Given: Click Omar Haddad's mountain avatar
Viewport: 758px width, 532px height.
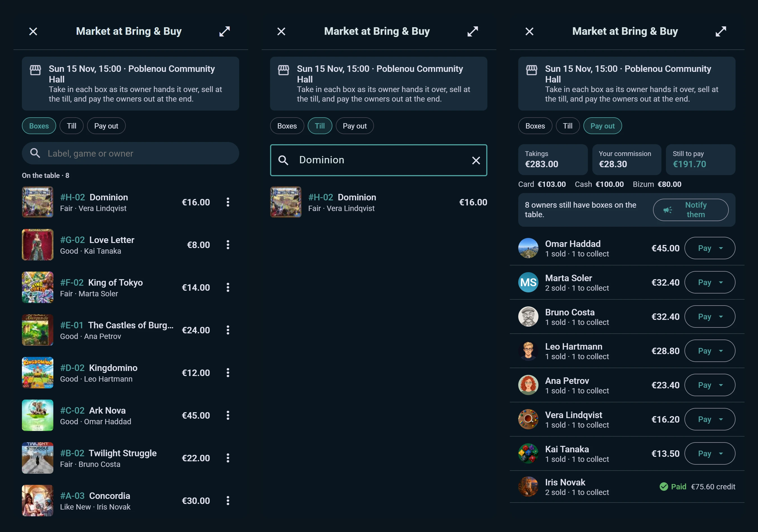Looking at the screenshot, I should coord(528,248).
